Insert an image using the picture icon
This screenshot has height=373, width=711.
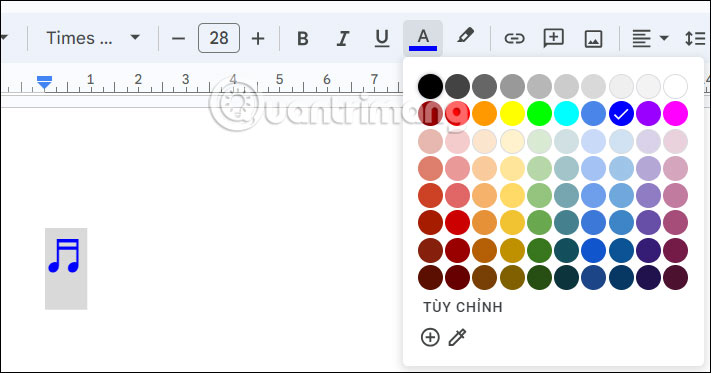(593, 39)
